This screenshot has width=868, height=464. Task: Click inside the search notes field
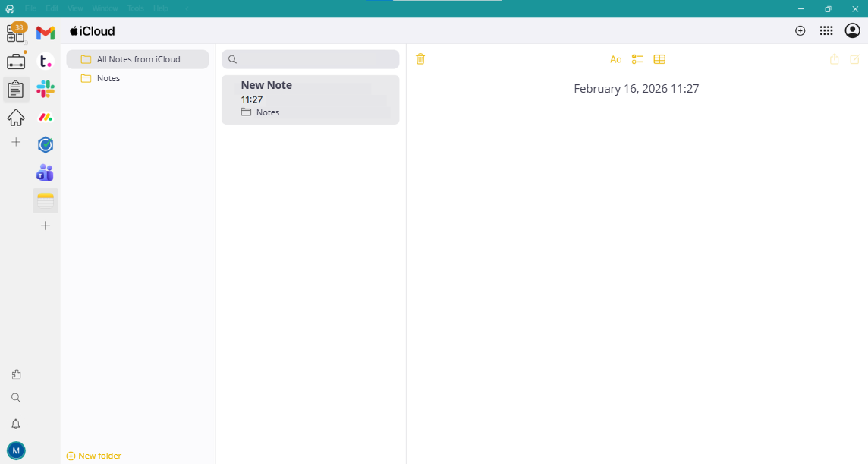click(310, 59)
